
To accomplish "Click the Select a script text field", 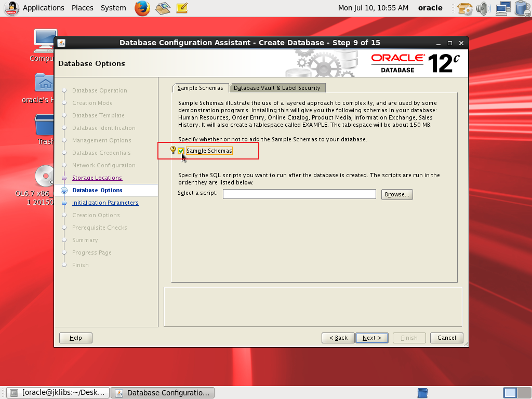I will click(299, 194).
